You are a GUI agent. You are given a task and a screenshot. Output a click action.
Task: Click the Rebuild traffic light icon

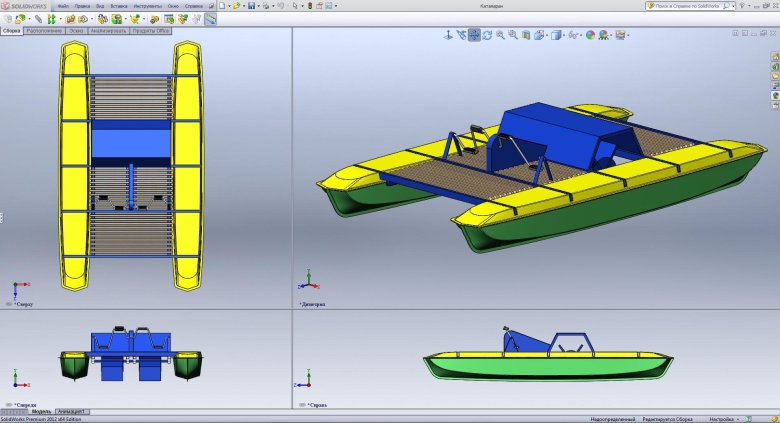(x=310, y=6)
